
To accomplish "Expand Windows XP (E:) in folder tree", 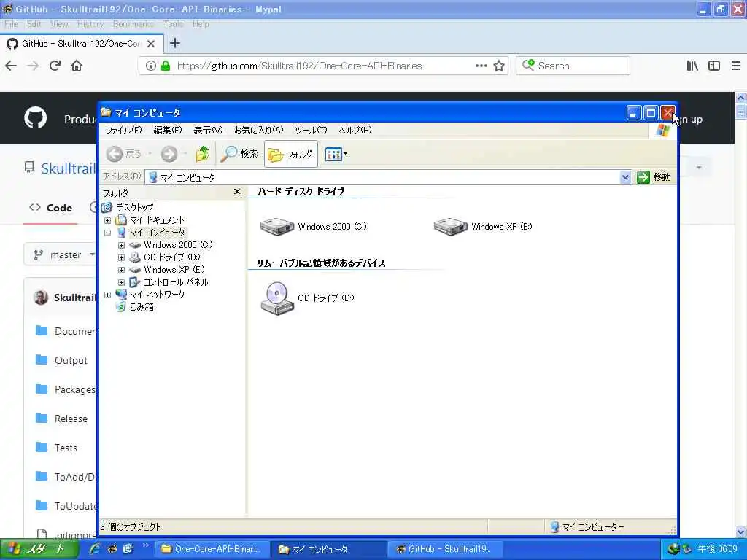I will click(122, 270).
